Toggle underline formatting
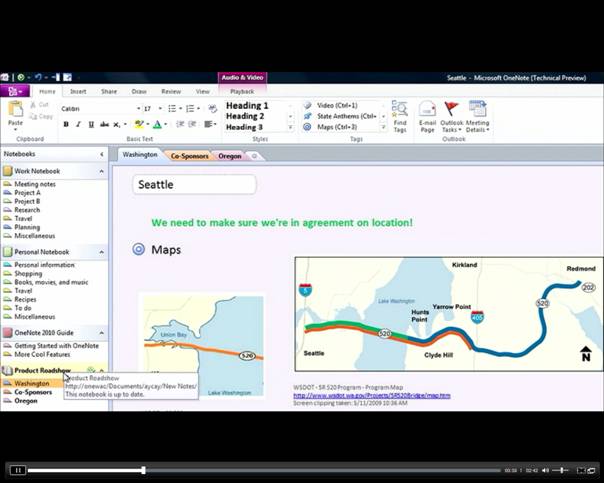The width and height of the screenshot is (604, 483). point(91,124)
